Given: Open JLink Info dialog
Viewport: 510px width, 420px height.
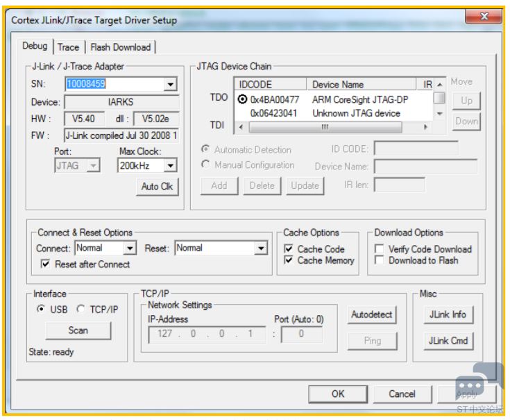Looking at the screenshot, I should point(448,314).
